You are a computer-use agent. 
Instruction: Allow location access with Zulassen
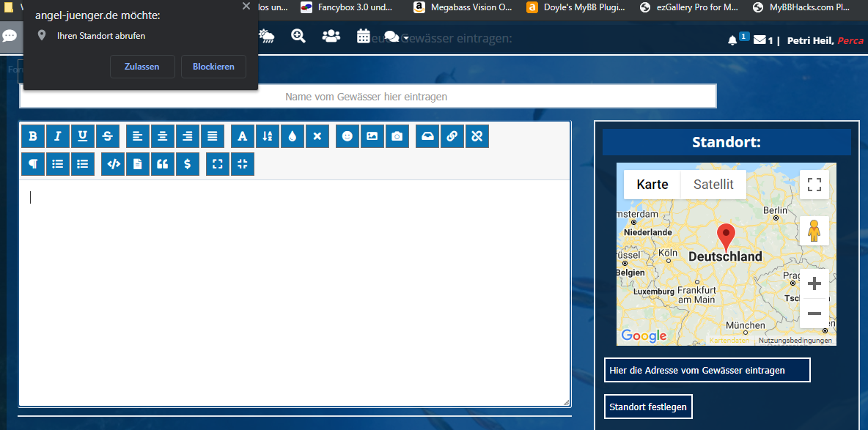coord(142,67)
